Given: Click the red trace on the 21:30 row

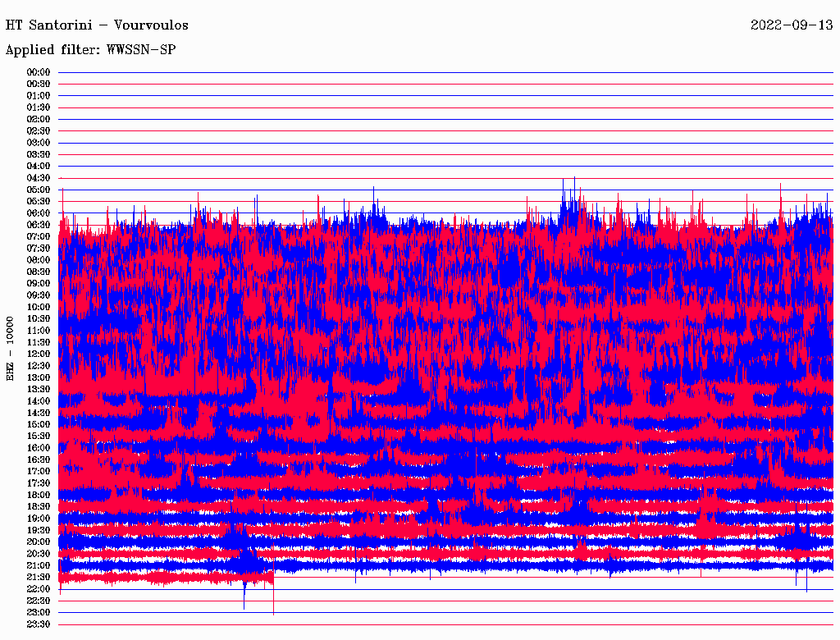Looking at the screenshot, I should (x=164, y=578).
